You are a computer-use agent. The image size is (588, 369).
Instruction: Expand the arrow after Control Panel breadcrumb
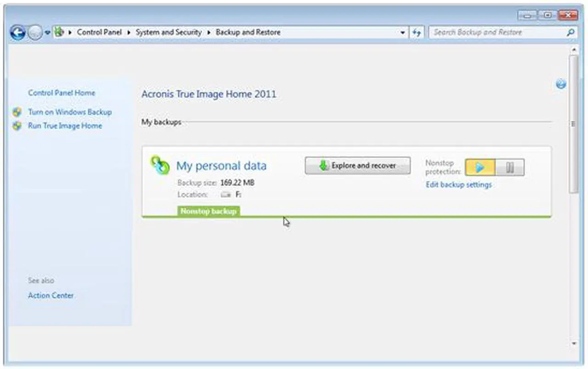click(129, 33)
